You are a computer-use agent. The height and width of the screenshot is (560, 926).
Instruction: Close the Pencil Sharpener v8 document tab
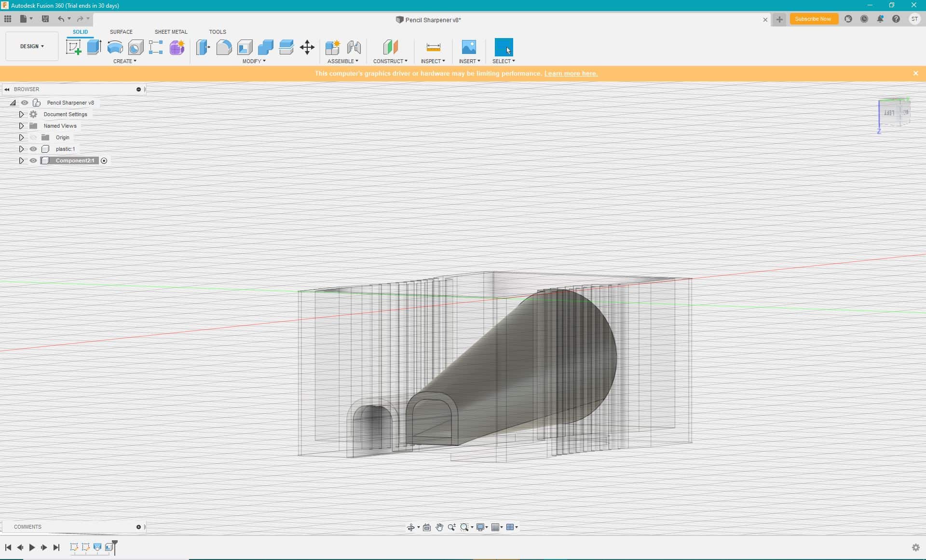tap(765, 20)
